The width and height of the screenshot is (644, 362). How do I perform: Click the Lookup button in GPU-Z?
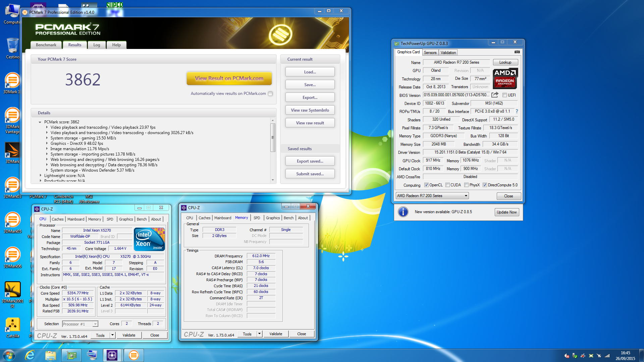coord(505,62)
